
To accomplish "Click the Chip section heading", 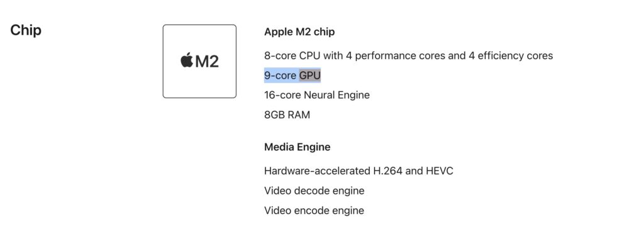I will pyautogui.click(x=25, y=30).
